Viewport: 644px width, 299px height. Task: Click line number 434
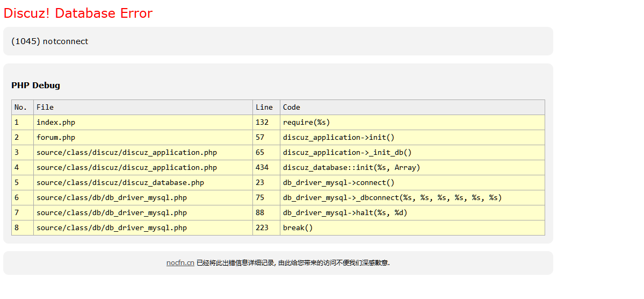266,168
